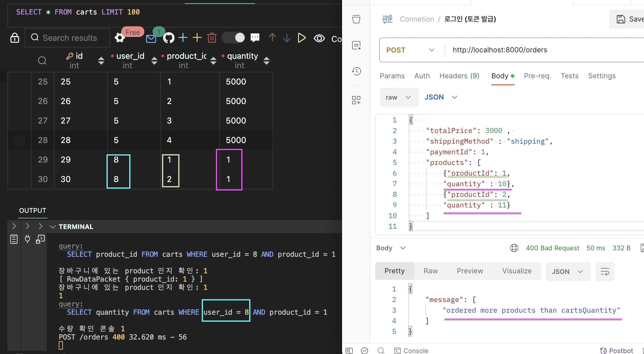644x354 pixels.
Task: Collapse the TERMINAL section chevron
Action: 53,227
